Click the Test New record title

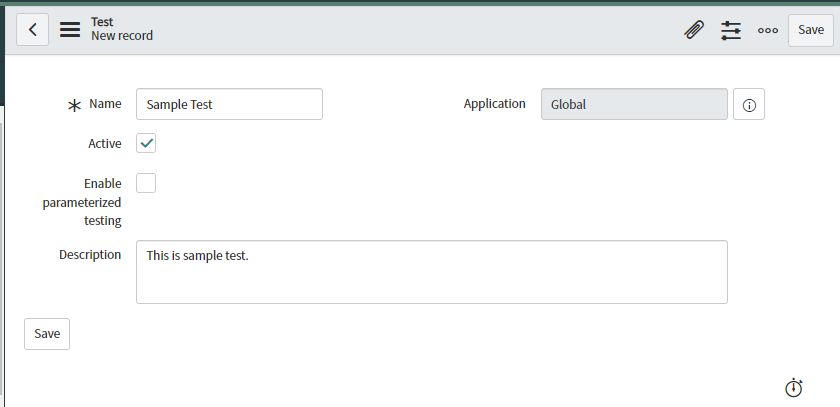pyautogui.click(x=122, y=29)
